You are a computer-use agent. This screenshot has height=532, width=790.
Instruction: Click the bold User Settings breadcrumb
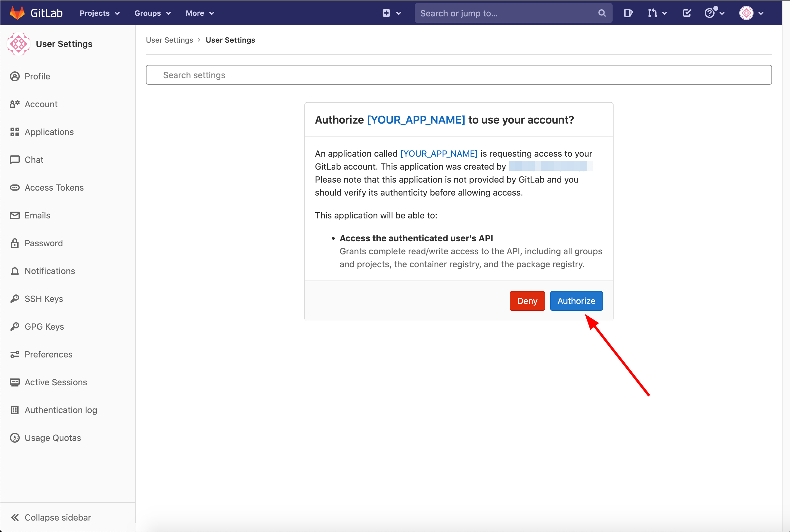[231, 40]
